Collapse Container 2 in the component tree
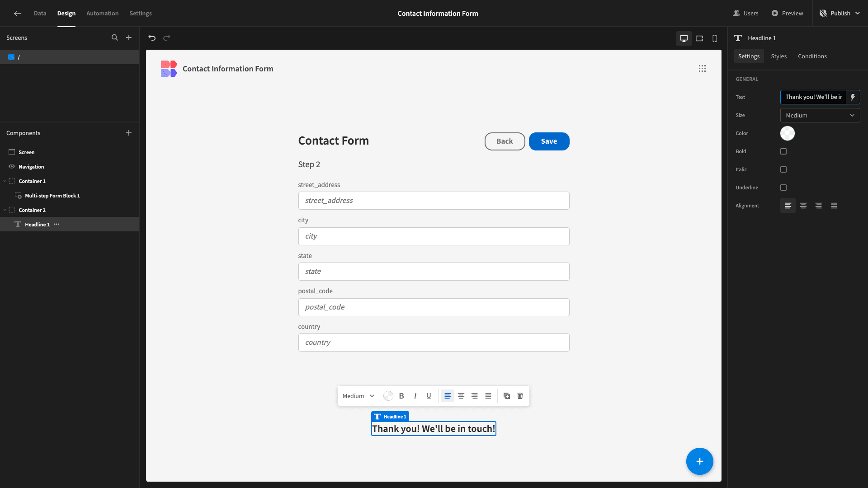Image resolution: width=868 pixels, height=488 pixels. point(5,210)
